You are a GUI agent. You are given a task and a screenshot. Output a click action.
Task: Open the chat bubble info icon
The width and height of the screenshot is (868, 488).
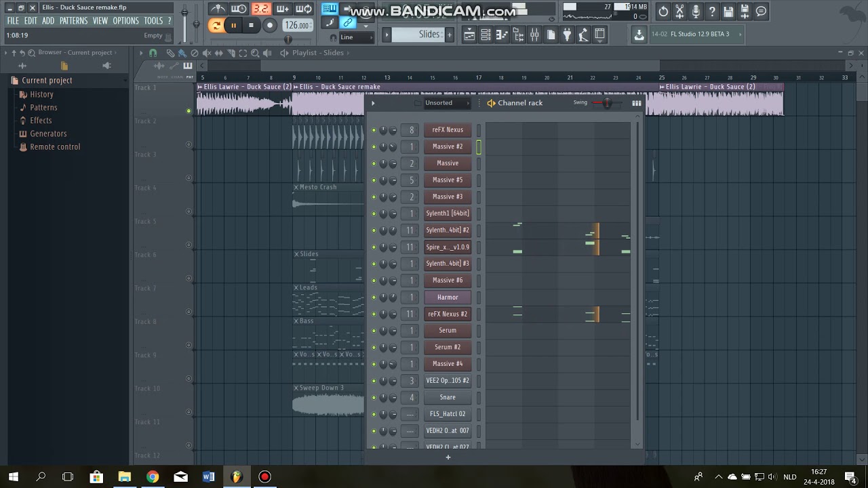pos(761,12)
